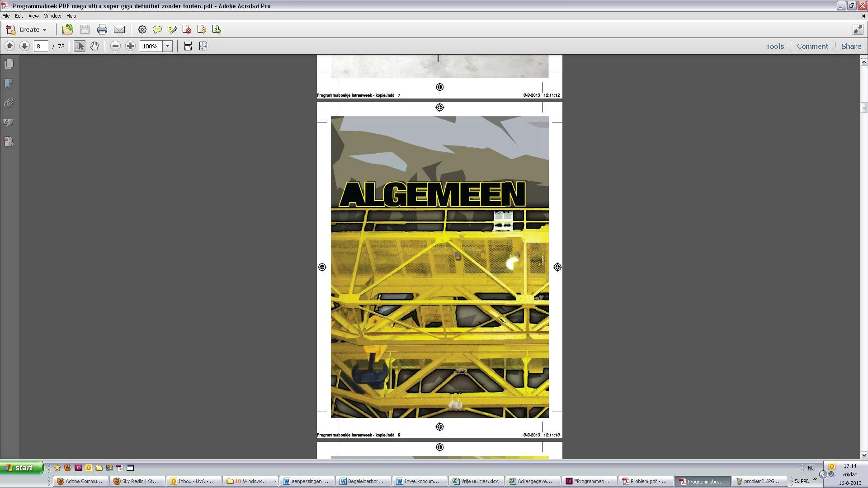Click the Share button
Screen dimensions: 868x488
point(851,46)
